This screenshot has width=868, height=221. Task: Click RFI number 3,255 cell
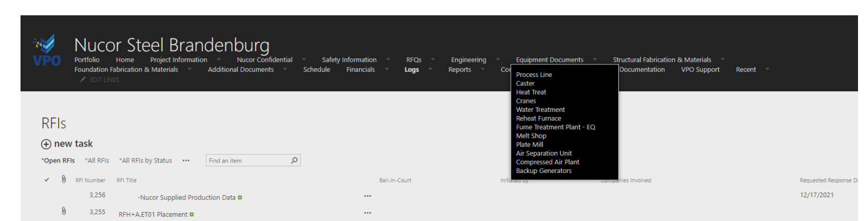point(97,212)
